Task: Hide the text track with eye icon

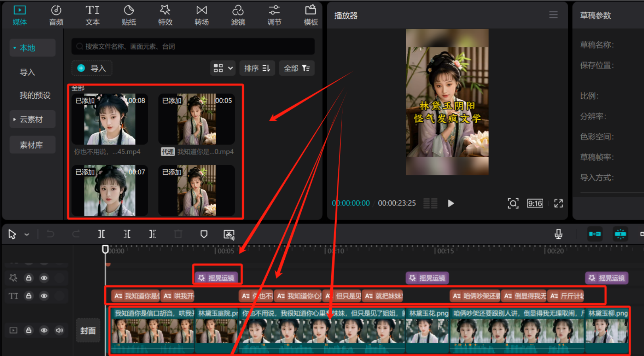Action: tap(44, 296)
